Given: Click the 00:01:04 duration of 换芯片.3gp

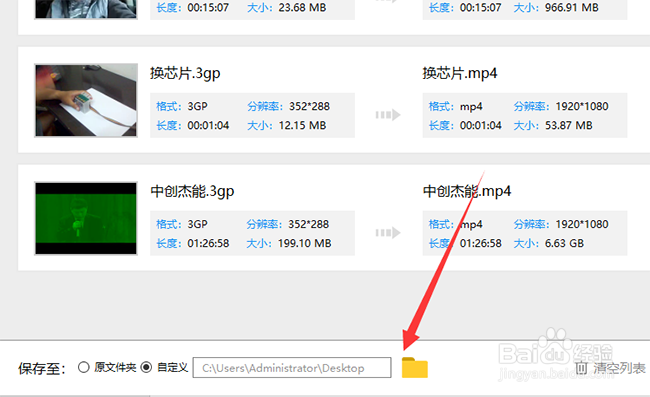Looking at the screenshot, I should coord(208,126).
